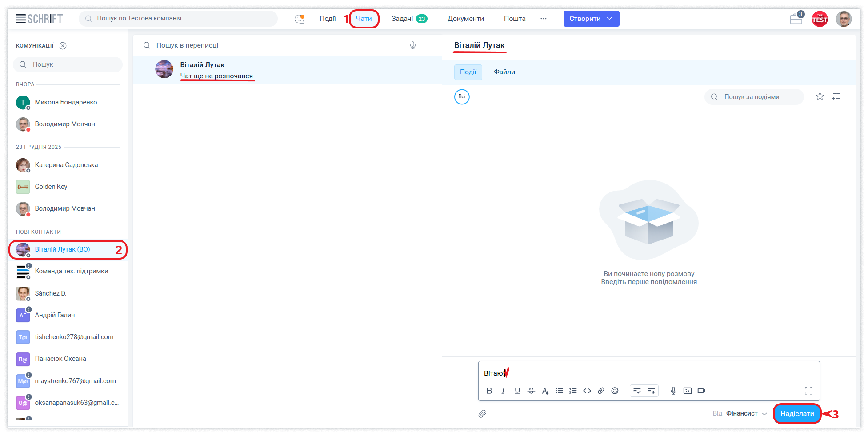Screen dimensions: 868x436
Task: Expand the message editor to fullscreen
Action: click(808, 391)
